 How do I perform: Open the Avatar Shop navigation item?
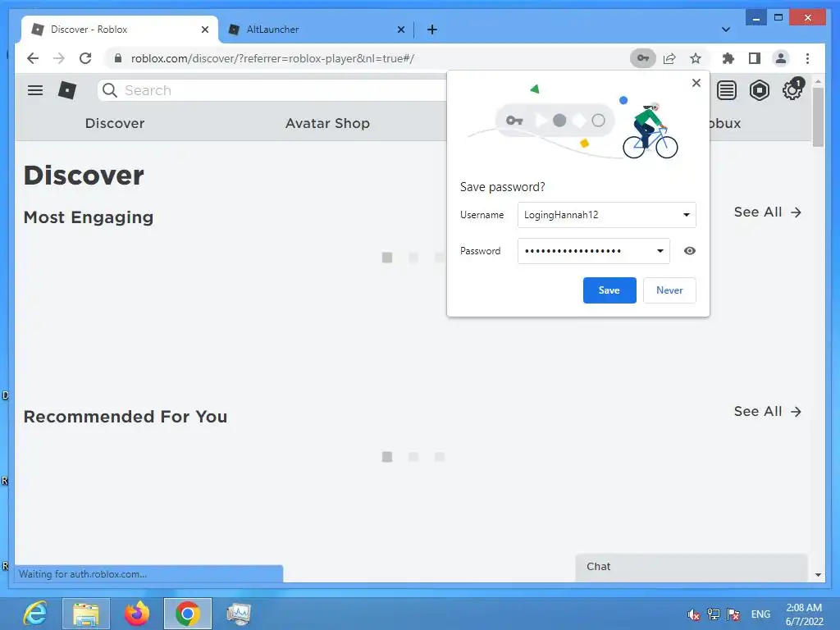tap(327, 123)
